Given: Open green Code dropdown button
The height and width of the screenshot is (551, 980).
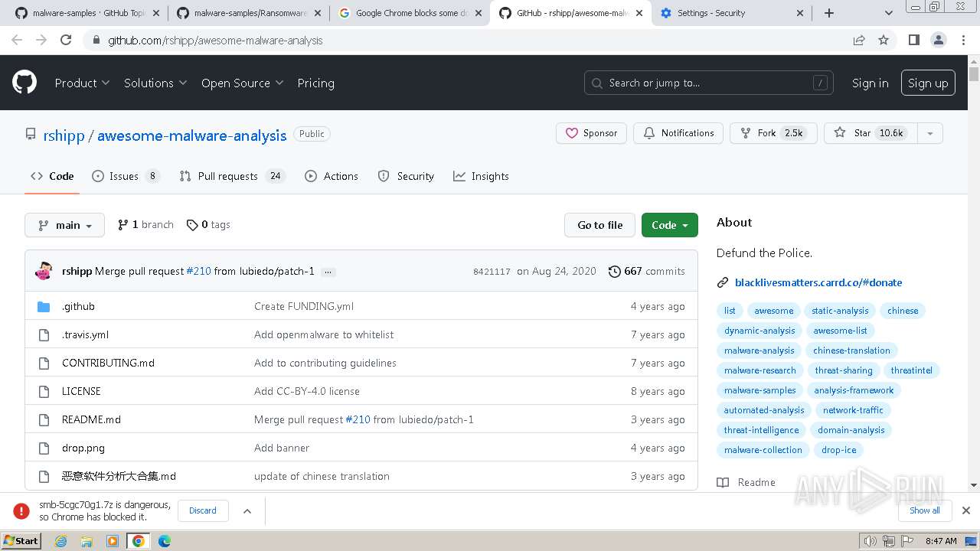Looking at the screenshot, I should (x=670, y=225).
